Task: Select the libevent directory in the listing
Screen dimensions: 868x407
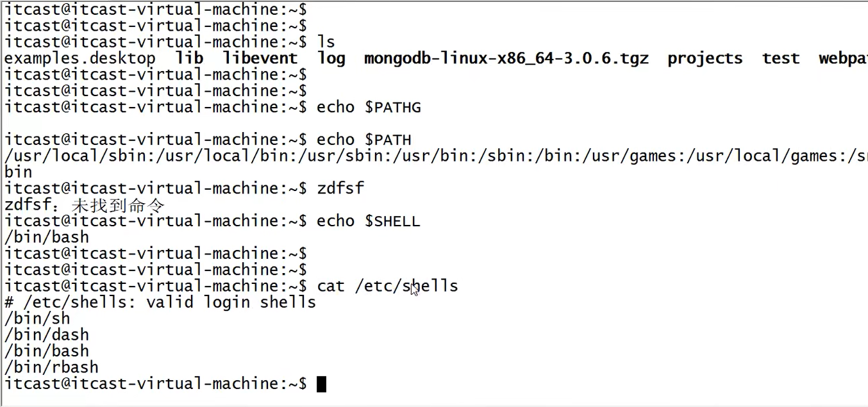Action: pos(260,58)
